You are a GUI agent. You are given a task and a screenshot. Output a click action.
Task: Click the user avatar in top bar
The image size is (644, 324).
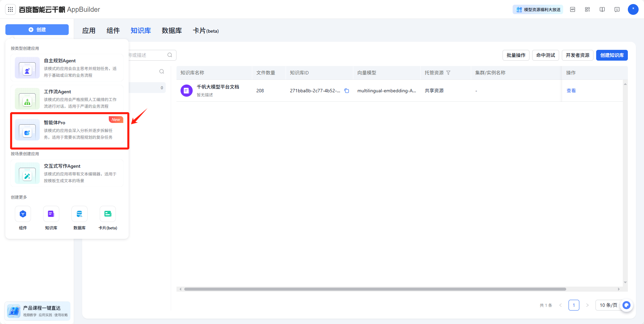[x=633, y=9]
